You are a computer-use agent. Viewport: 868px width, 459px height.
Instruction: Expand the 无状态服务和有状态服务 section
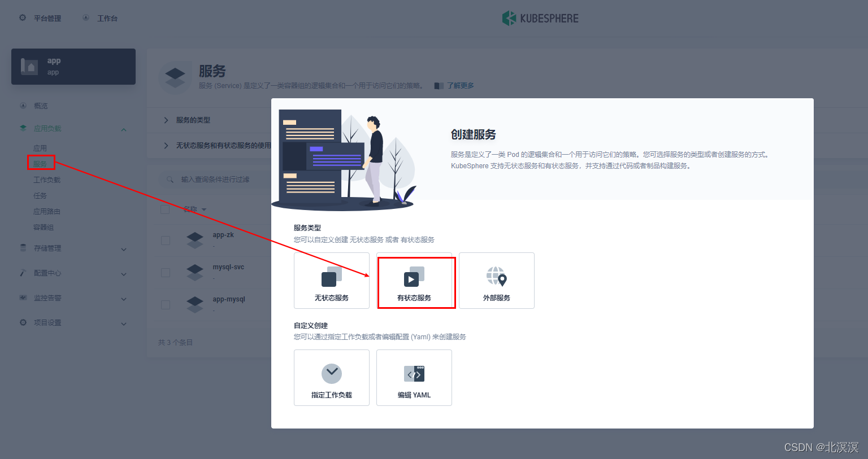pyautogui.click(x=166, y=146)
